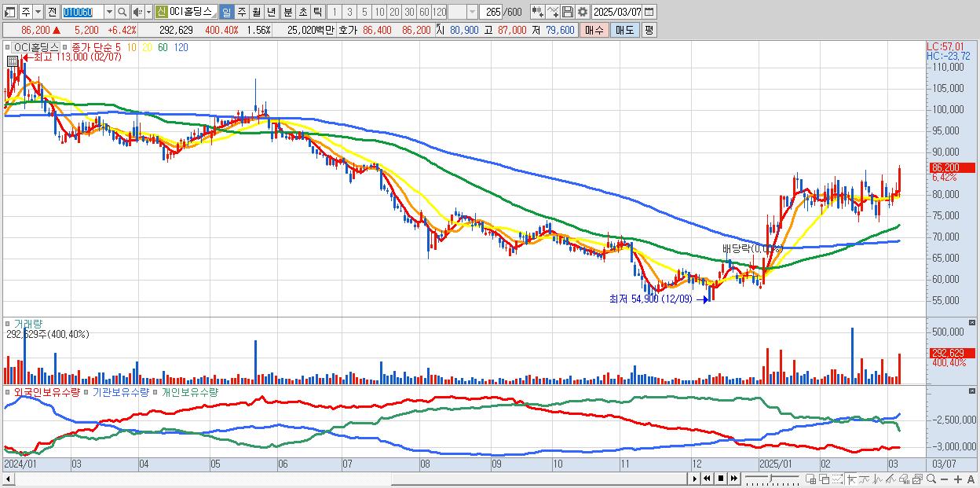Click the 외국인보유수량 legend label
Screen dimensions: 980x488
pos(46,391)
